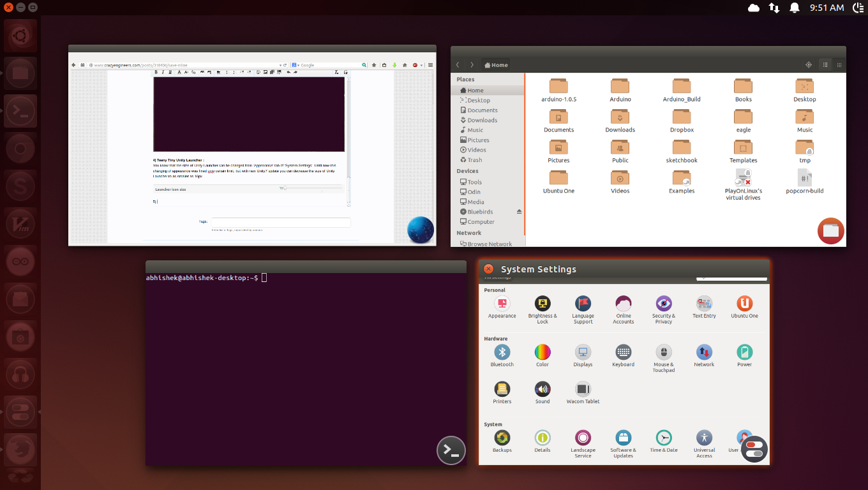Open Security & Privacy settings
The image size is (868, 490).
664,309
